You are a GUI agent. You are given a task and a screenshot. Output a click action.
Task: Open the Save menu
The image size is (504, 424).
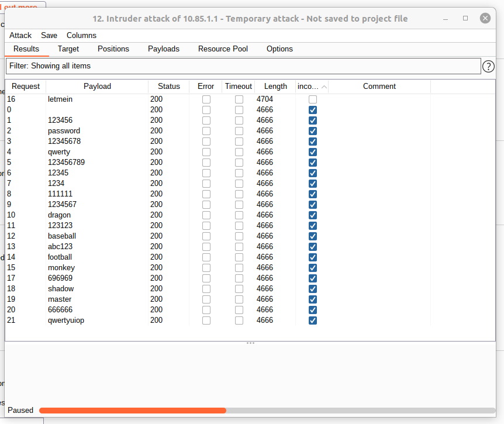49,35
